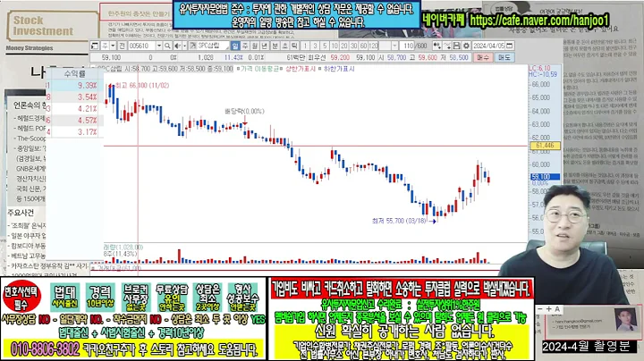Expand the stock code history dropdown
The width and height of the screenshot is (644, 361).
point(159,46)
